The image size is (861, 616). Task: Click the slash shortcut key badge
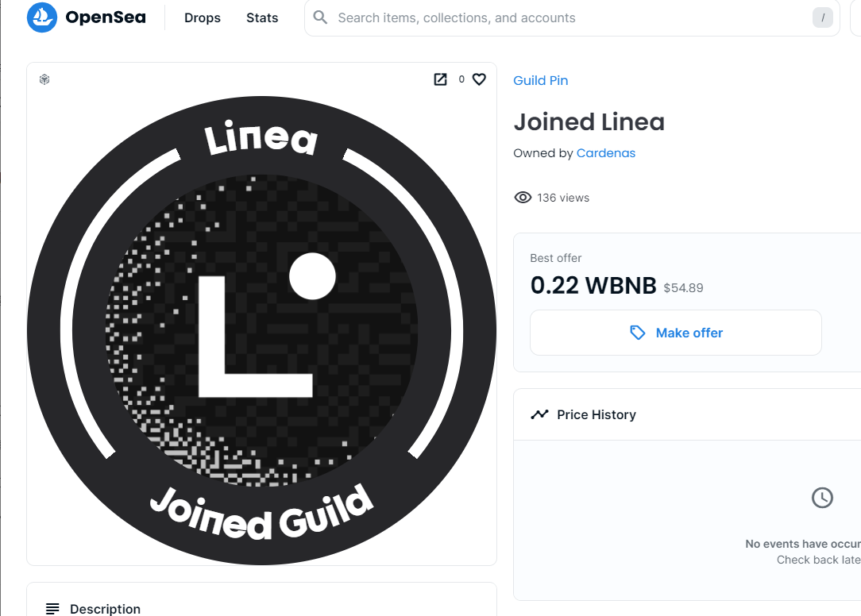(x=823, y=17)
